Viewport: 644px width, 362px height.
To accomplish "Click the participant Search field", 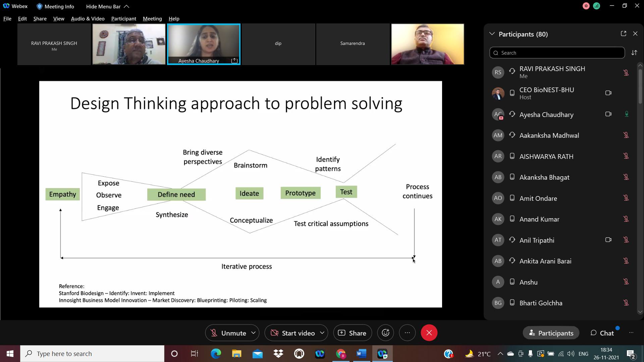I will point(557,53).
